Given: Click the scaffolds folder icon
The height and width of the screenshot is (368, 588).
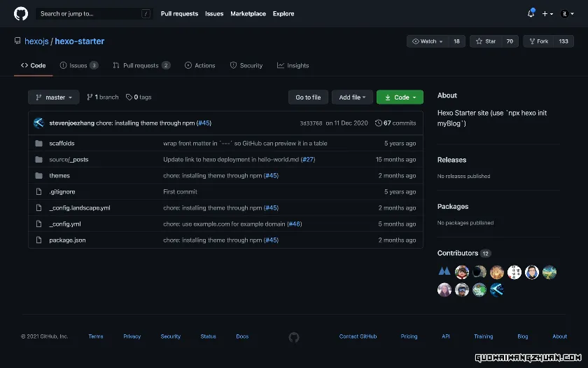Looking at the screenshot, I should click(38, 144).
